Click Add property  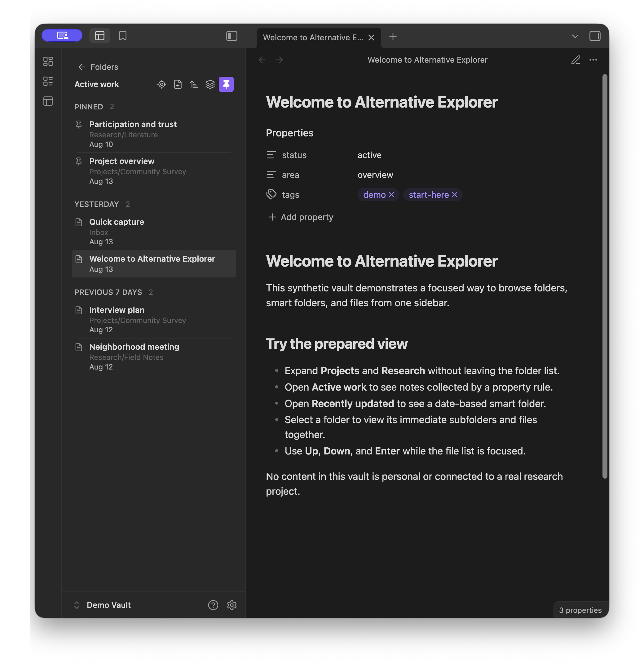tap(301, 217)
